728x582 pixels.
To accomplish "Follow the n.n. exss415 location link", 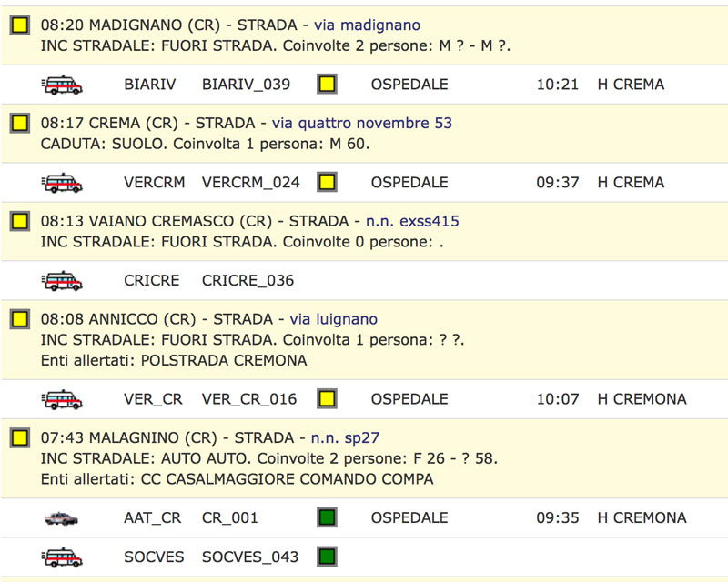I will 412,221.
